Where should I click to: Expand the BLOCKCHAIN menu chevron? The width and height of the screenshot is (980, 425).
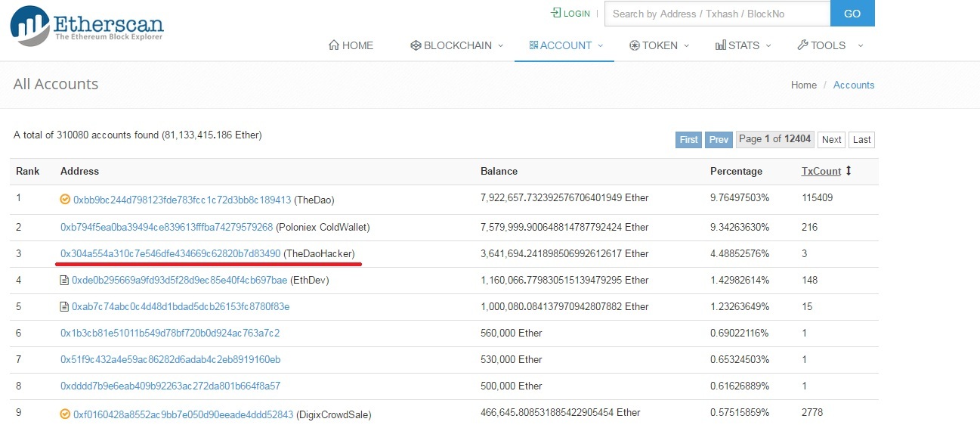click(500, 45)
